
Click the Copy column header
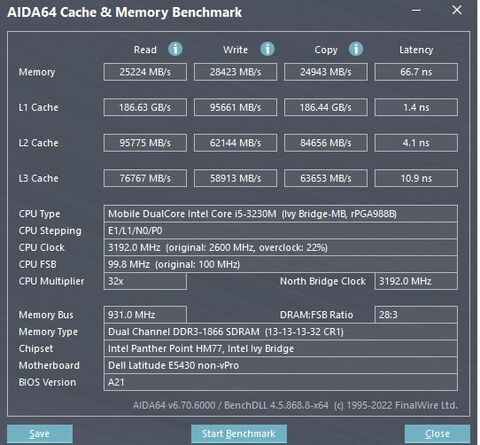tap(326, 50)
